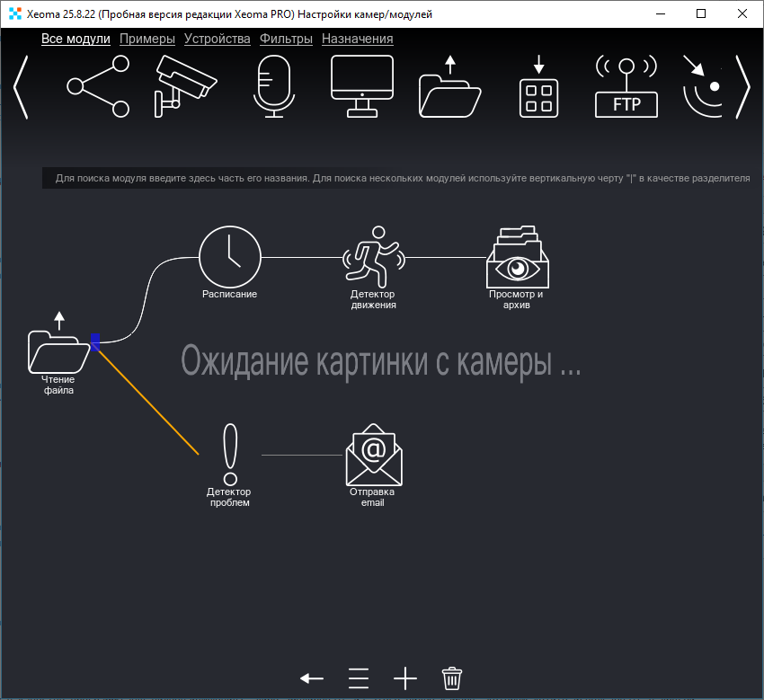Switch to the Устройства tab
The width and height of the screenshot is (764, 700).
(217, 39)
